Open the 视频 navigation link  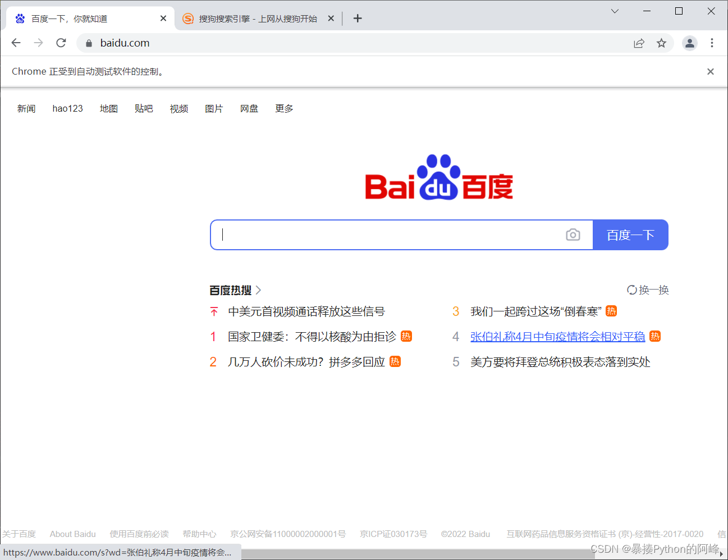click(x=179, y=108)
